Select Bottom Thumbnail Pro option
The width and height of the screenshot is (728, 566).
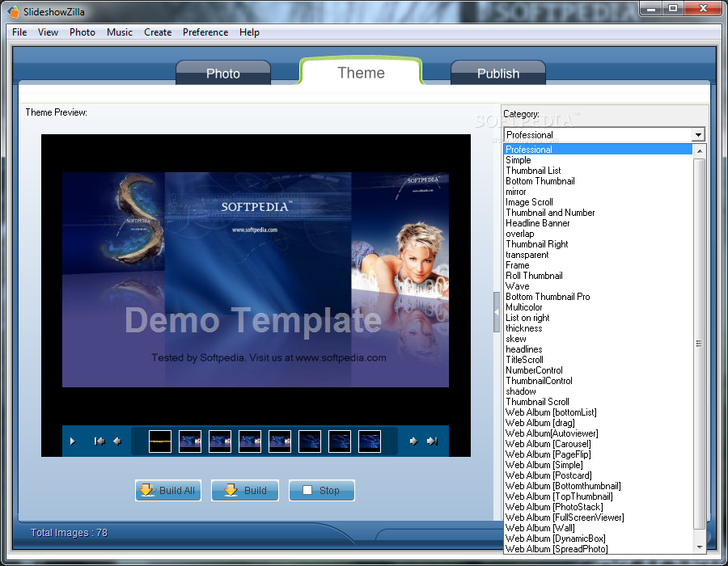pyautogui.click(x=598, y=297)
